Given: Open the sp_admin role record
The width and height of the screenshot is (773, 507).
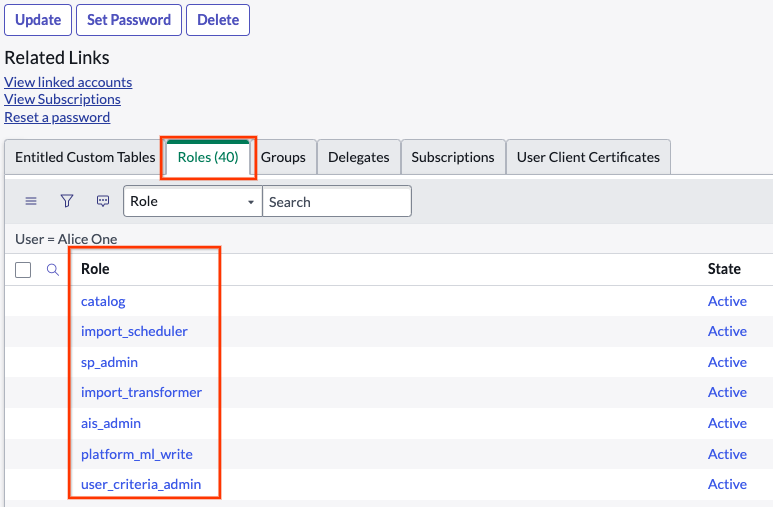Looking at the screenshot, I should [109, 362].
